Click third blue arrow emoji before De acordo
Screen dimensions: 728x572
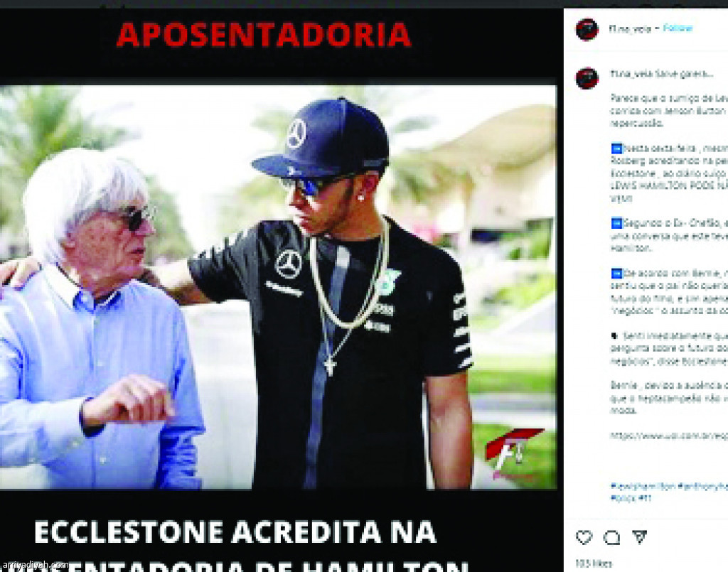616,274
